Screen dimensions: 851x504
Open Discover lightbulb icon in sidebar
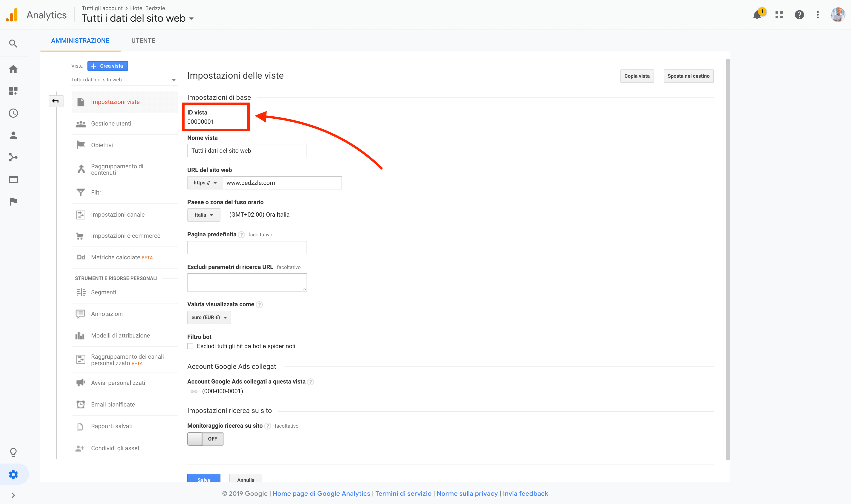pyautogui.click(x=13, y=452)
